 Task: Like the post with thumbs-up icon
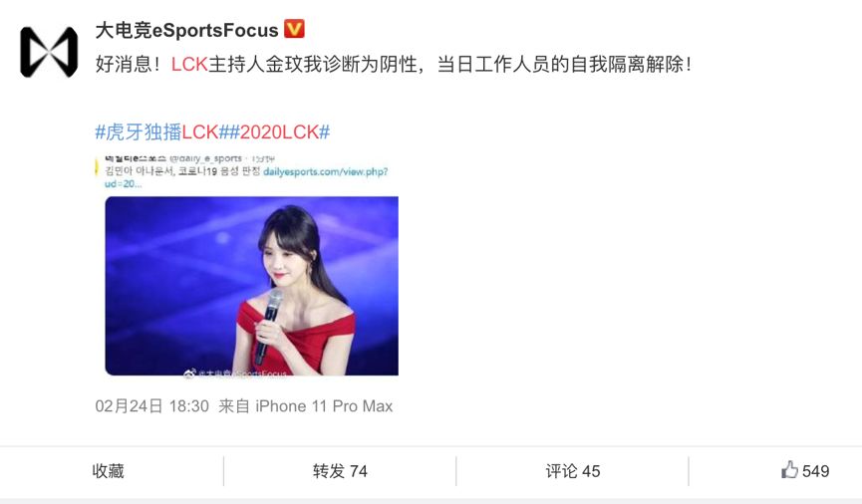(789, 470)
